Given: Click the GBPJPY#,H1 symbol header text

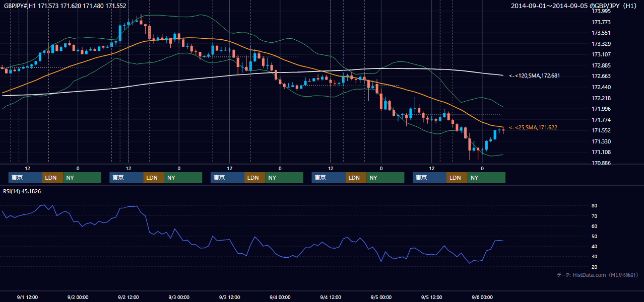Looking at the screenshot, I should coord(66,6).
